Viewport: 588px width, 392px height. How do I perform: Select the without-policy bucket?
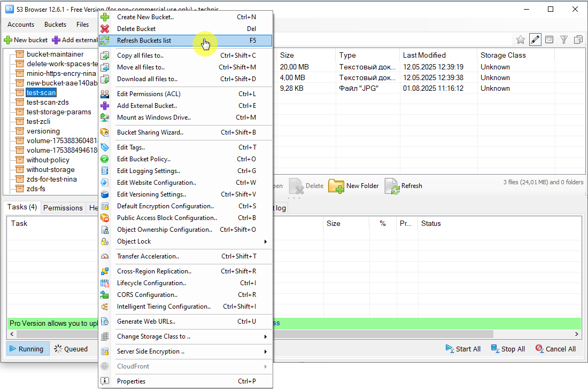pyautogui.click(x=48, y=160)
